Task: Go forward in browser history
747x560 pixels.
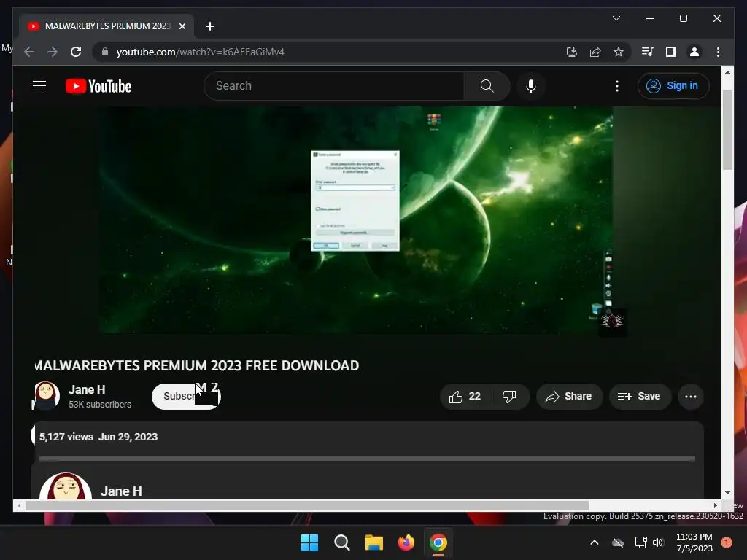Action: point(53,52)
